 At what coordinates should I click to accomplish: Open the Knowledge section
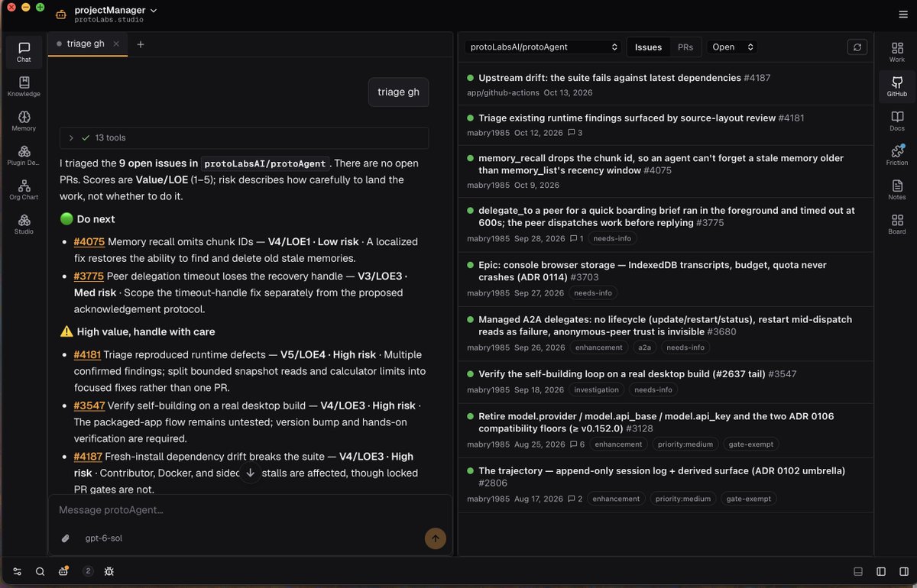click(x=24, y=86)
